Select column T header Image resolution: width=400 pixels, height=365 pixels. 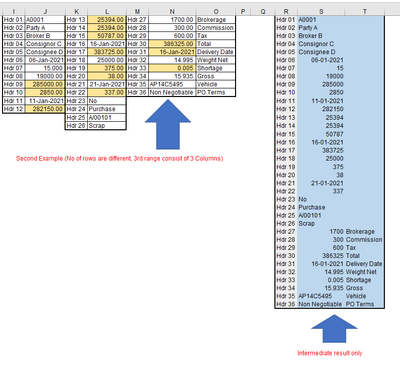point(365,11)
